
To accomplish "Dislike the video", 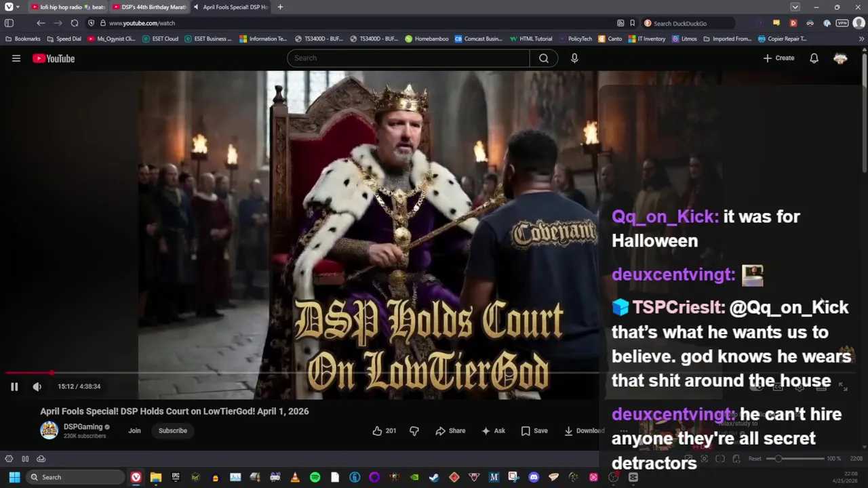I will (414, 430).
